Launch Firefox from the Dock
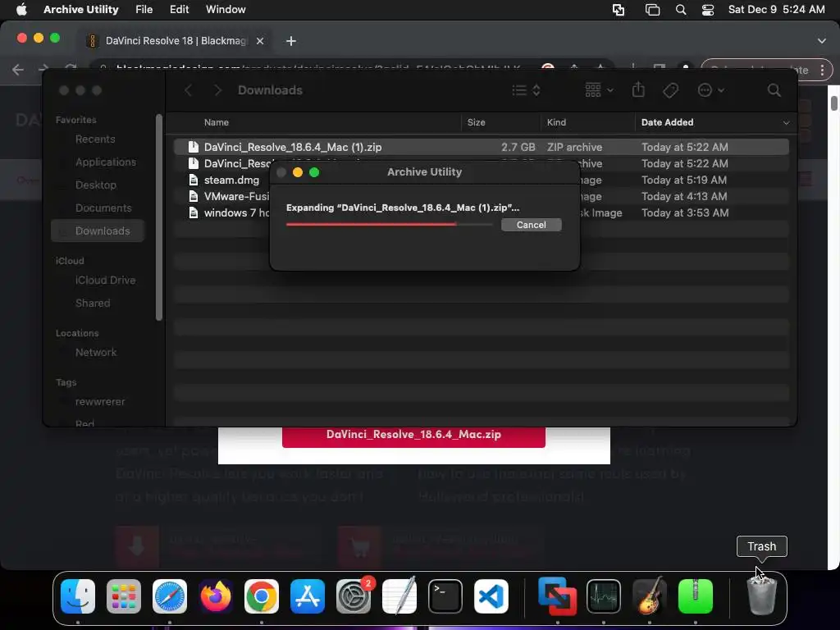840x630 pixels. 216,596
